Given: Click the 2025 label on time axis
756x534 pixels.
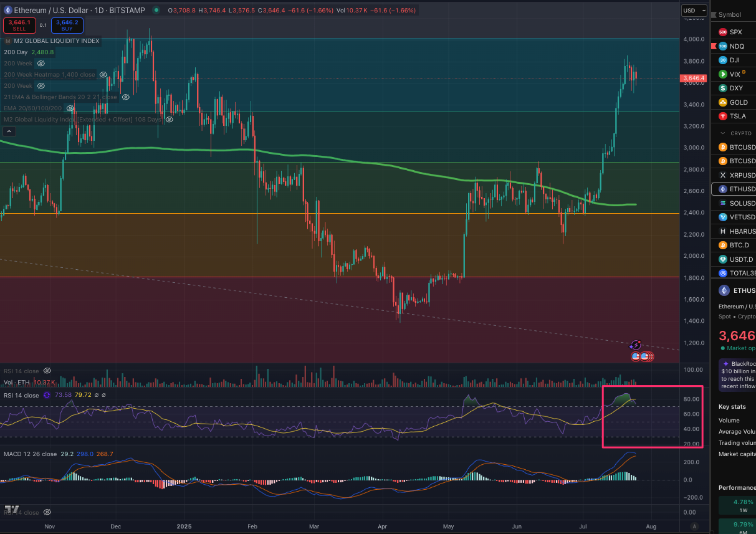Looking at the screenshot, I should (x=183, y=526).
